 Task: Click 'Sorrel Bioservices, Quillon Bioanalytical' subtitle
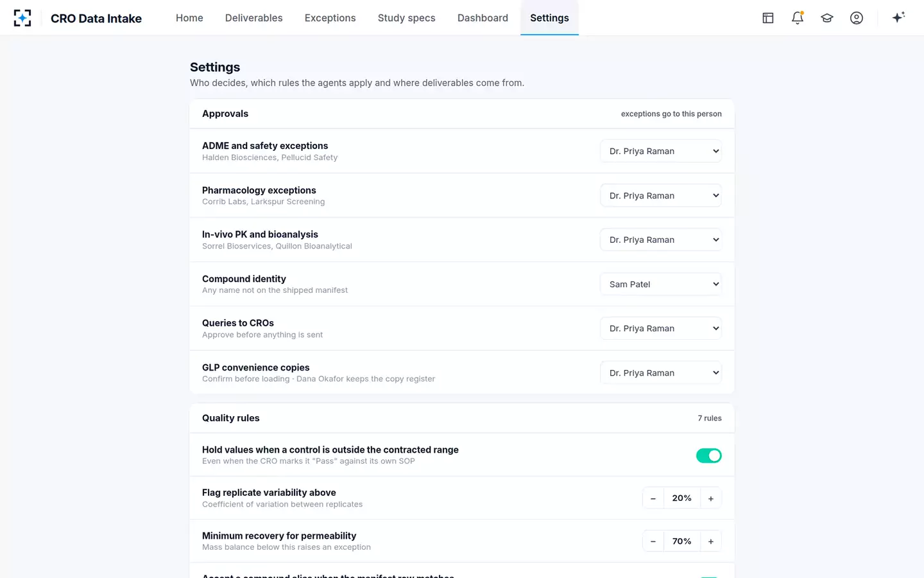tap(277, 246)
